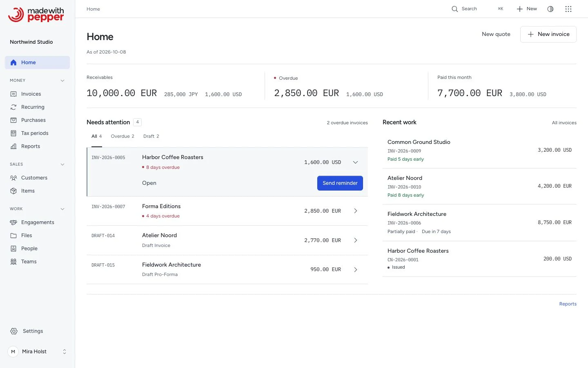Open the Reports link at bottom right
The image size is (588, 368).
point(568,304)
